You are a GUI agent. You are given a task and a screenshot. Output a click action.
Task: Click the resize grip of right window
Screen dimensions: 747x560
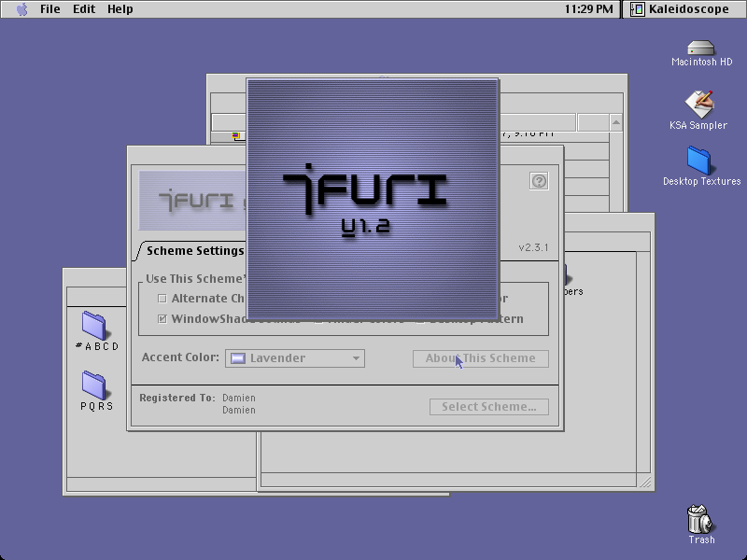(x=645, y=482)
